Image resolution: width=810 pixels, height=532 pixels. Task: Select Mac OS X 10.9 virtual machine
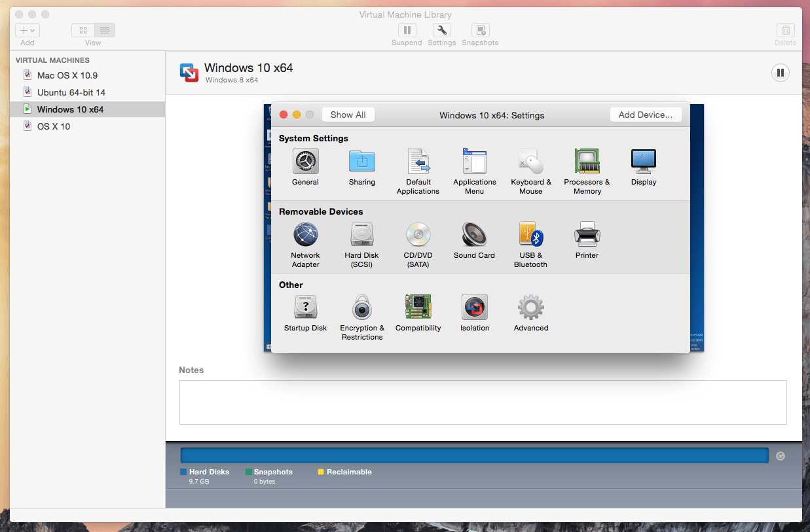point(87,75)
